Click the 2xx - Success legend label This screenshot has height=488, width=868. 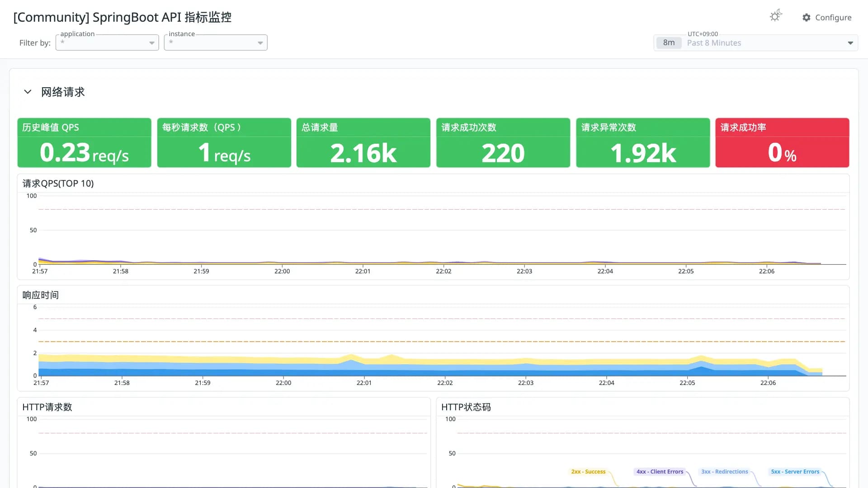(x=588, y=472)
